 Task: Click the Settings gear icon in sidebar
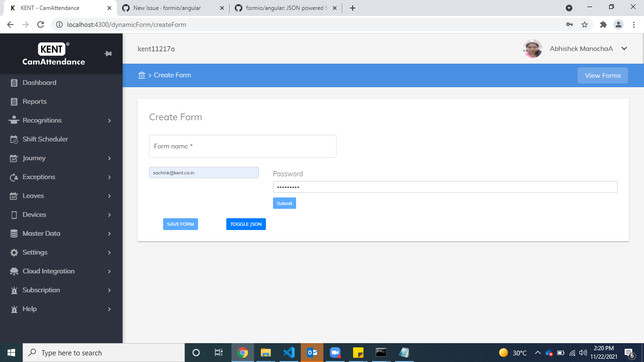[x=14, y=252]
